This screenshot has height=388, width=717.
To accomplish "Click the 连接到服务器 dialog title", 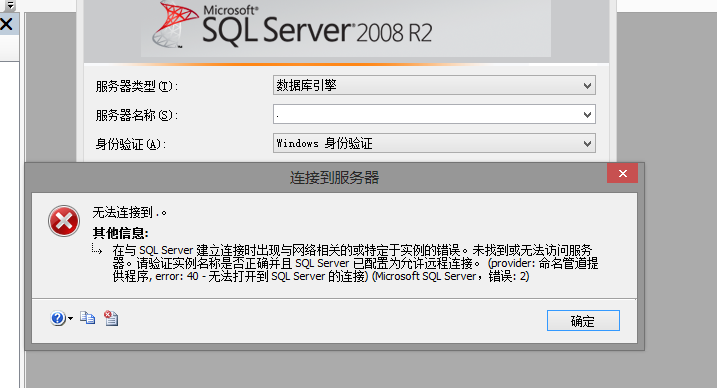I will [x=334, y=178].
